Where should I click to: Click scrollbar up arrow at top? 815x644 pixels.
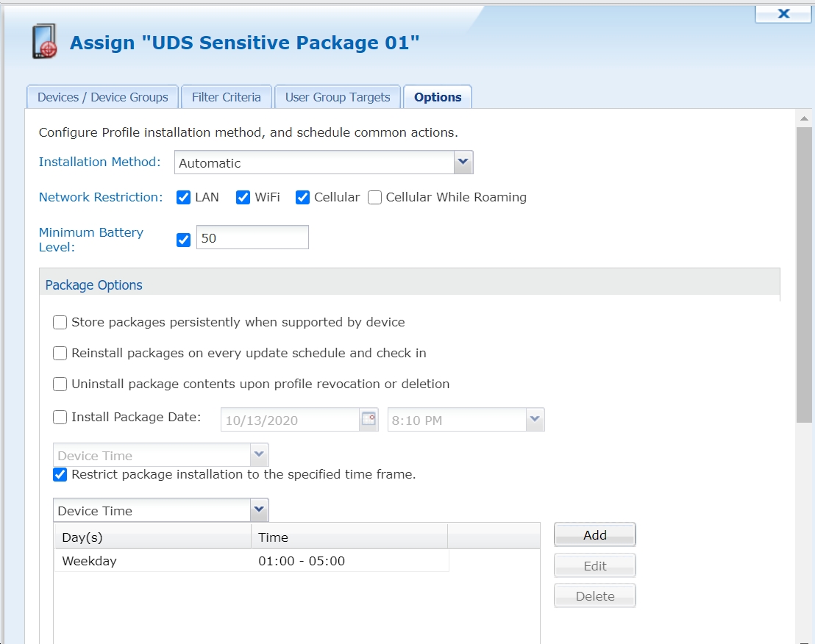click(804, 118)
